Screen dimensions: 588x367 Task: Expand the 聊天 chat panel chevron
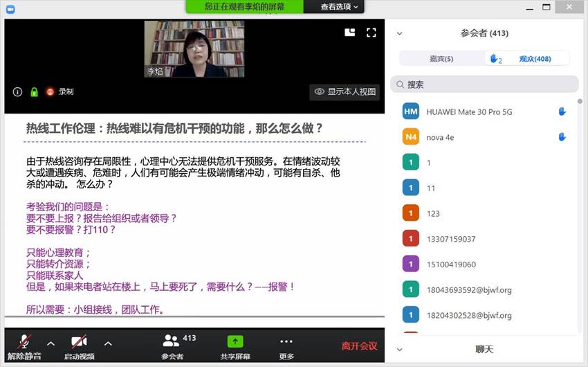click(x=400, y=350)
